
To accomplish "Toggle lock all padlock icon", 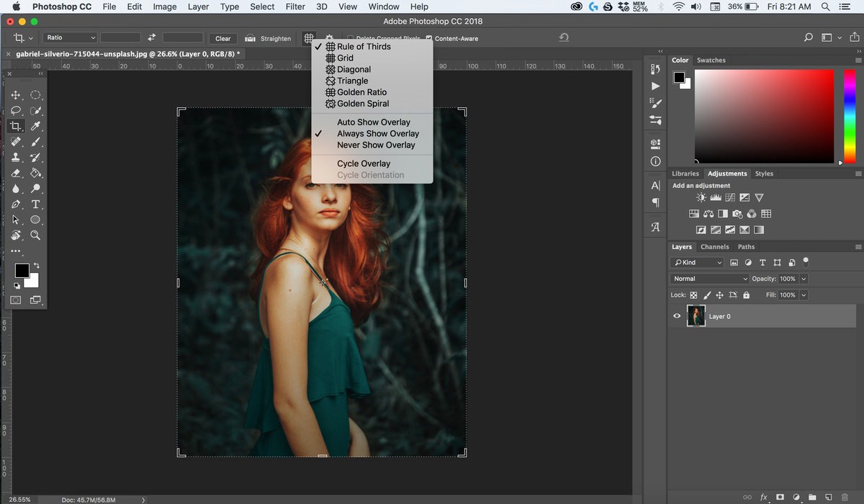I will (x=746, y=295).
